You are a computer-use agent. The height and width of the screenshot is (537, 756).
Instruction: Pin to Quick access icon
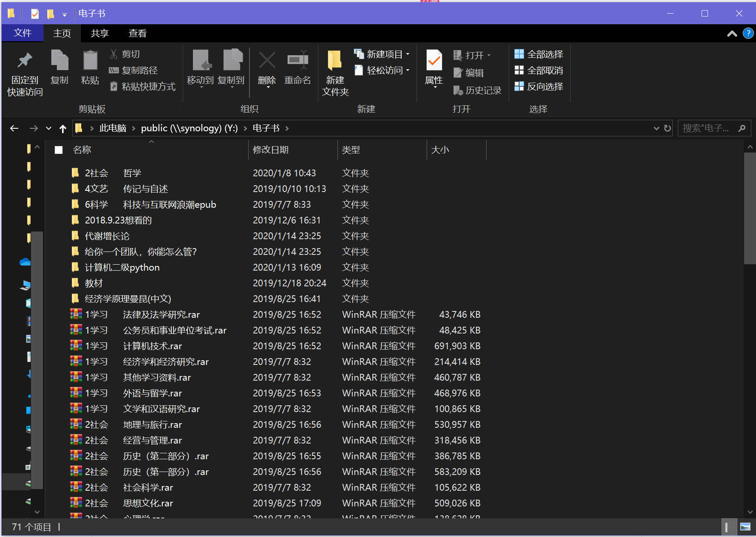[25, 60]
